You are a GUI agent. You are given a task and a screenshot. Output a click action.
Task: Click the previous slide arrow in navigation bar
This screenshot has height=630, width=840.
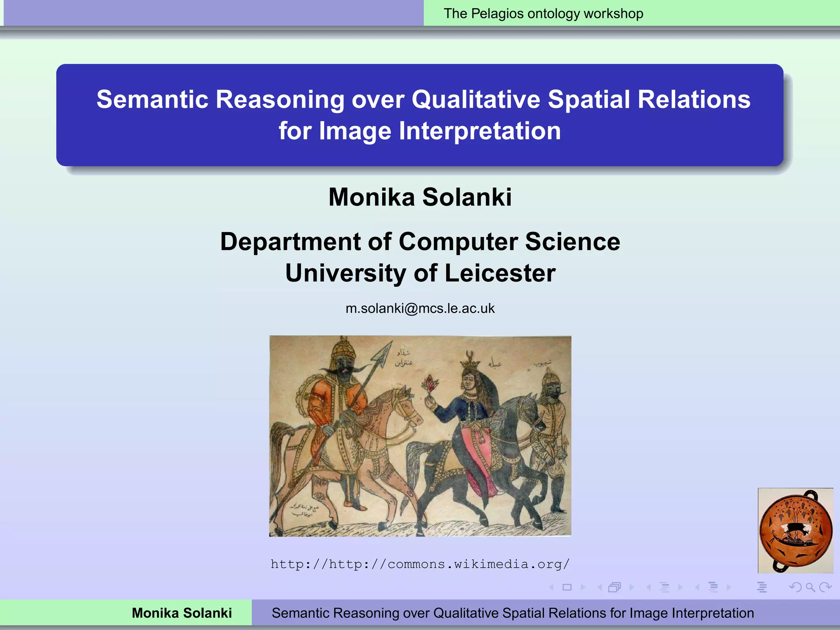tap(552, 587)
